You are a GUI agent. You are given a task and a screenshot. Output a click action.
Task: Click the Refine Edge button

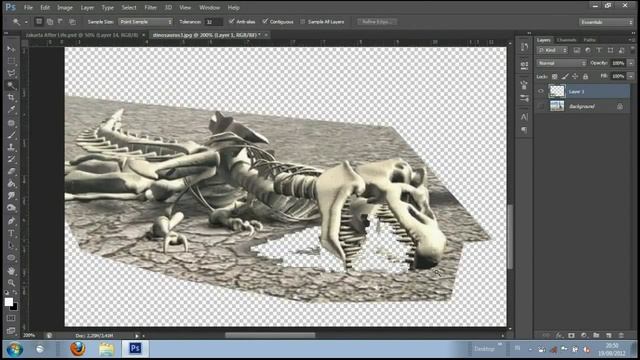point(377,22)
